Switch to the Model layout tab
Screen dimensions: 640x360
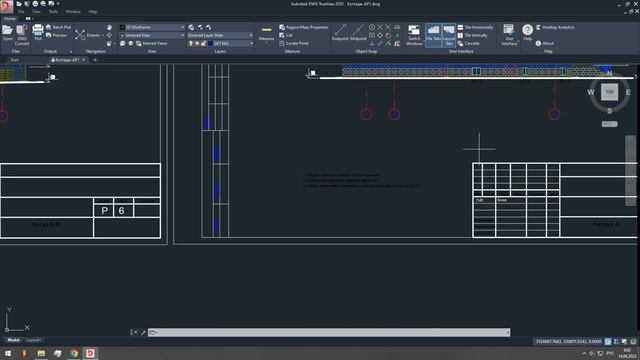tap(13, 340)
